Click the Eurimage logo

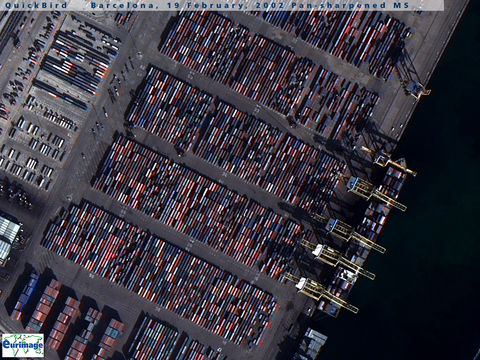point(23,345)
